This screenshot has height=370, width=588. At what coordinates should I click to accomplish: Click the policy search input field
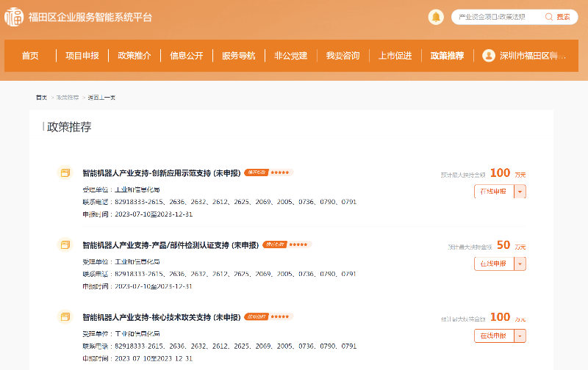[x=497, y=17]
